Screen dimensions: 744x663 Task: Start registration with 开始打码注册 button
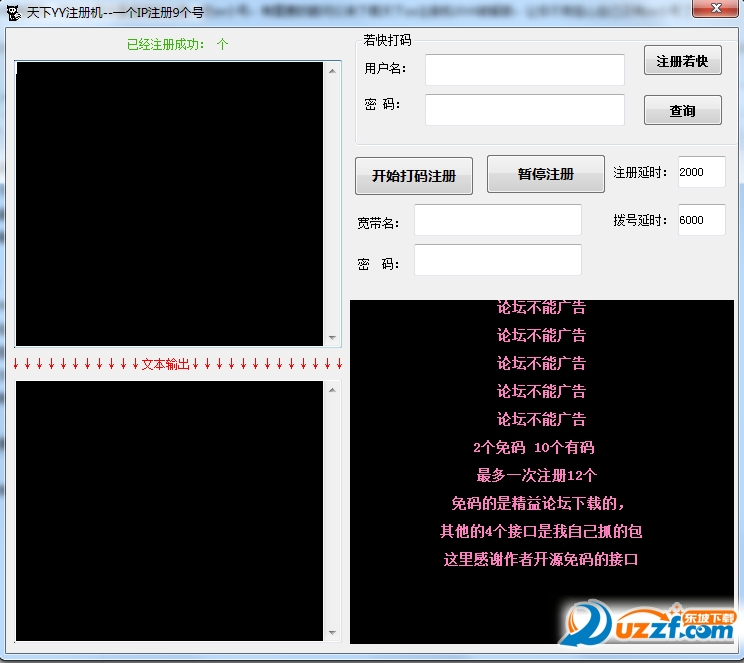point(414,176)
